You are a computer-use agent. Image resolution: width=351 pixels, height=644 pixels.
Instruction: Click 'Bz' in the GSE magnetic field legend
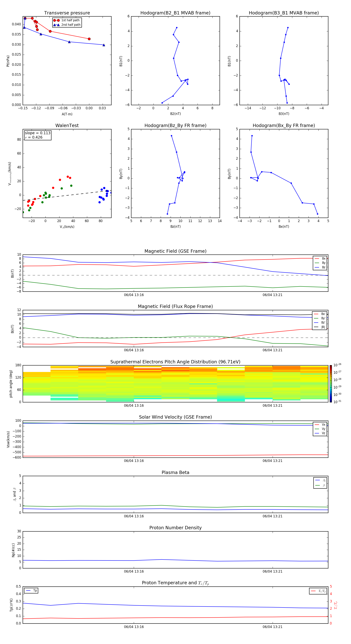tap(320, 267)
